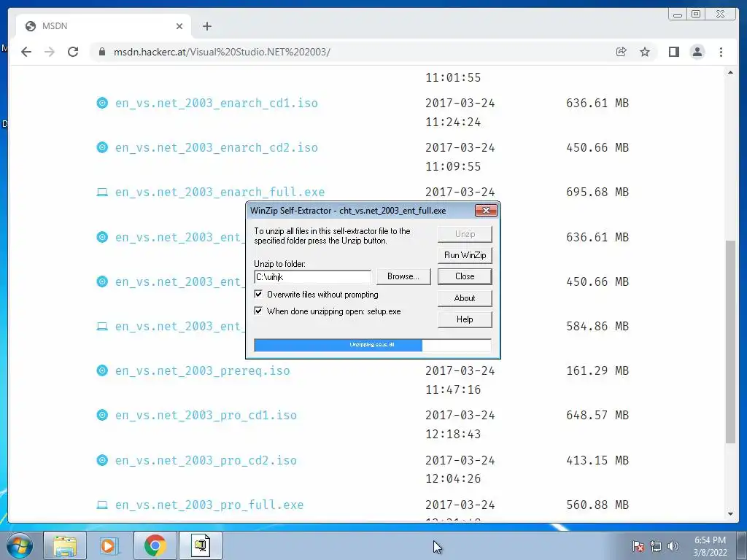Click the Browse... button
Viewport: 747px width, 560px height.
(403, 276)
